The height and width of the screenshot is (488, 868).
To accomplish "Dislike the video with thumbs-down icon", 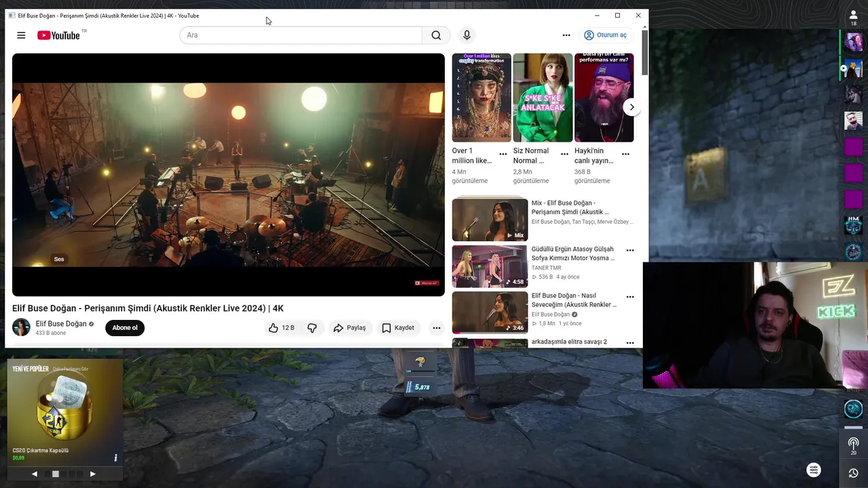I will 312,328.
